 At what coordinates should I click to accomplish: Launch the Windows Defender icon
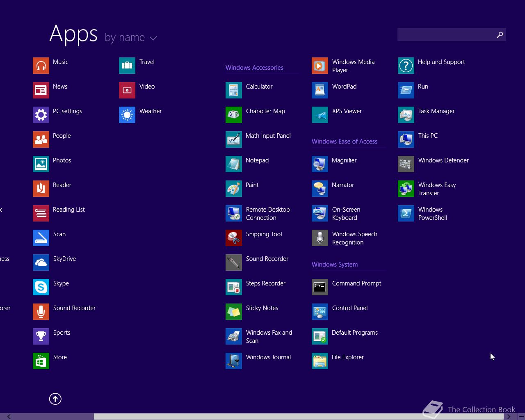406,164
